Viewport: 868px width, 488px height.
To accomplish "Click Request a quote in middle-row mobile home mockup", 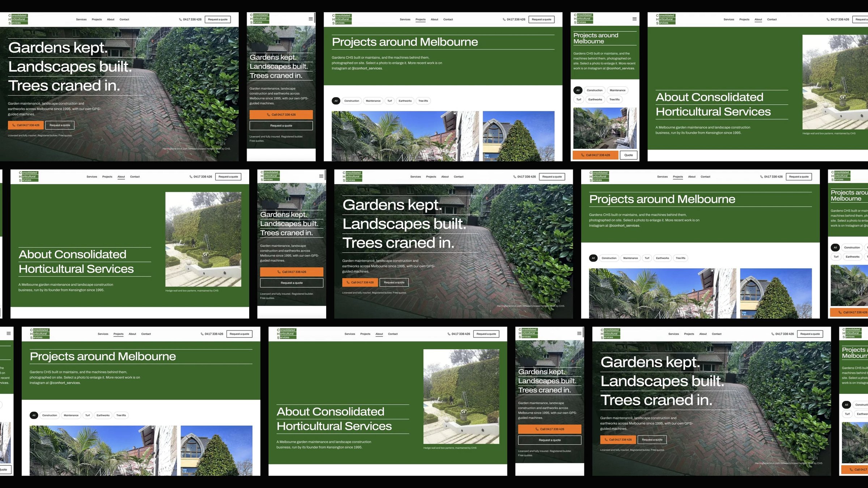I will coord(292,283).
